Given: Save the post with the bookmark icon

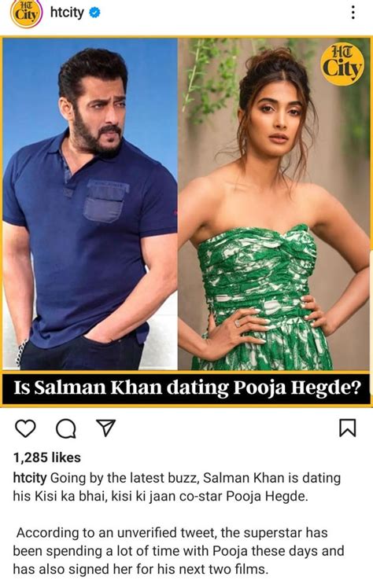Looking at the screenshot, I should click(x=348, y=428).
